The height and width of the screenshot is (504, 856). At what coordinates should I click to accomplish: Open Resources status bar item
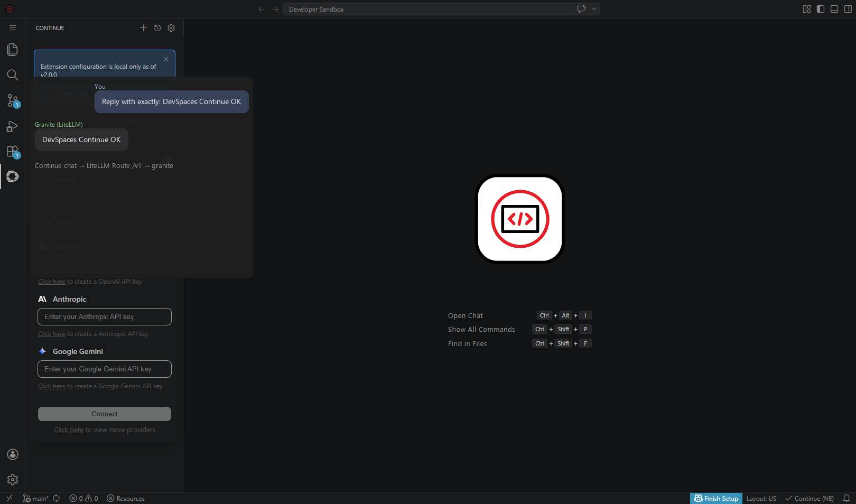(x=126, y=498)
